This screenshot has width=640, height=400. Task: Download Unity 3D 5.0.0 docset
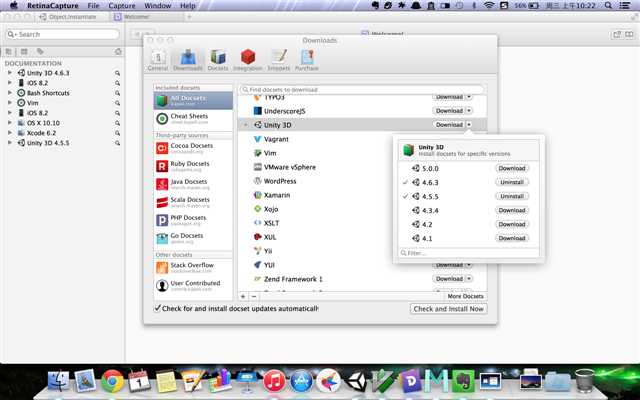pos(512,168)
